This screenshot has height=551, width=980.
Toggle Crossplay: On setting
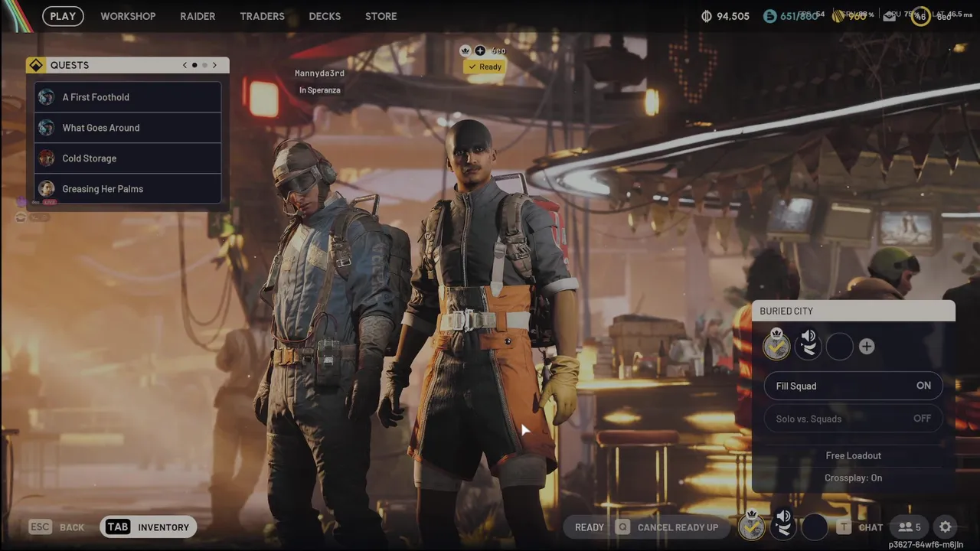[x=854, y=478]
